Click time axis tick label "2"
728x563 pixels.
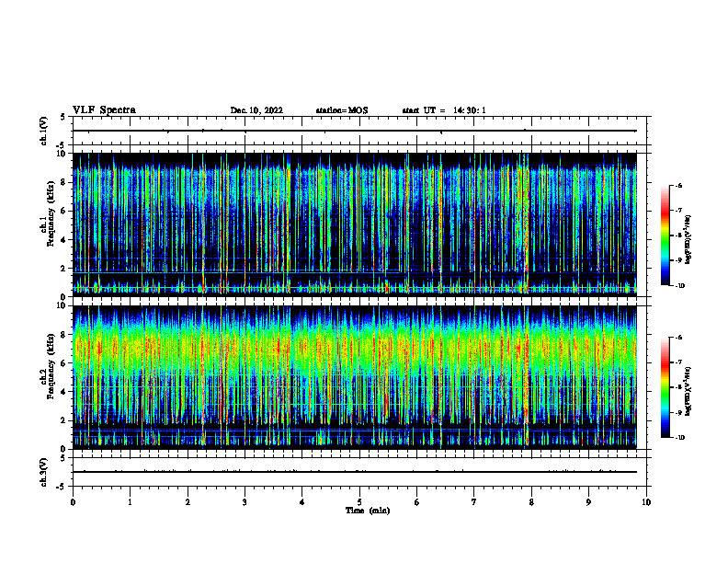coord(188,502)
